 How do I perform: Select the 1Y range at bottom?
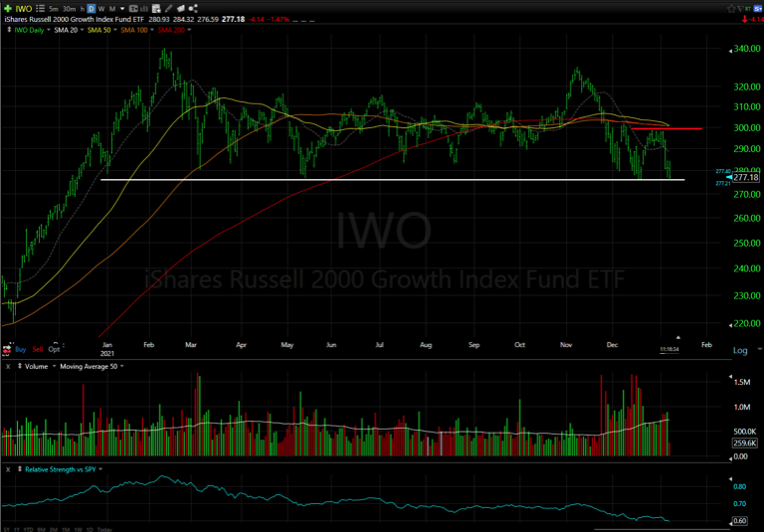(17, 530)
